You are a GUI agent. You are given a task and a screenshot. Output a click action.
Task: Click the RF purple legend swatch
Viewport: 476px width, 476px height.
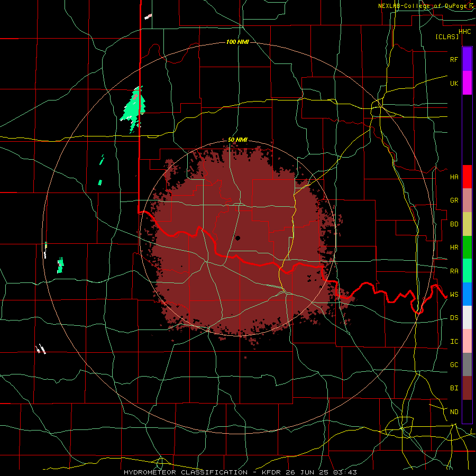467,59
